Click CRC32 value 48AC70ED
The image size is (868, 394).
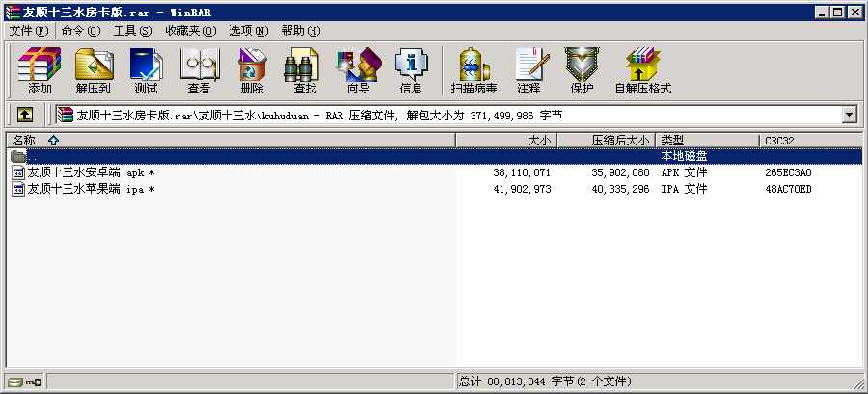coord(788,189)
